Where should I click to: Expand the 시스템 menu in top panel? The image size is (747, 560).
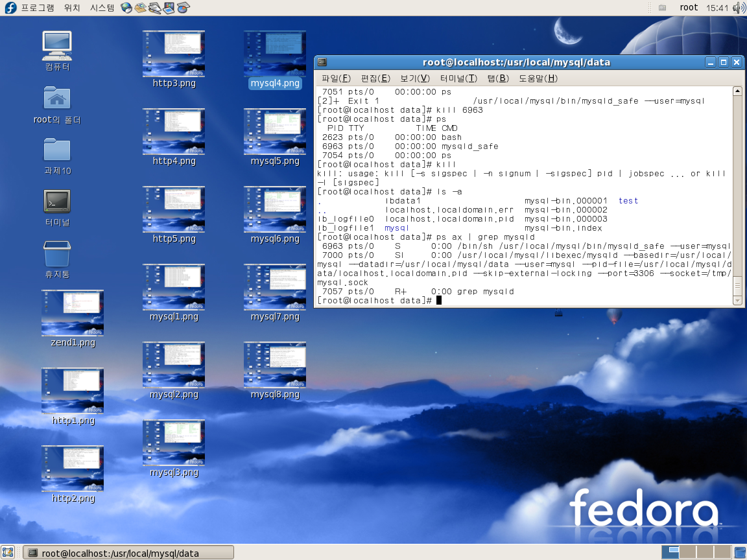click(102, 8)
